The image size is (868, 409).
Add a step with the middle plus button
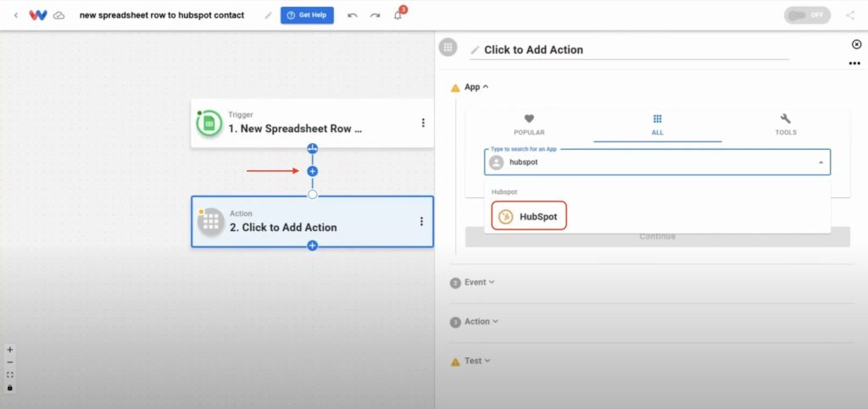(312, 171)
